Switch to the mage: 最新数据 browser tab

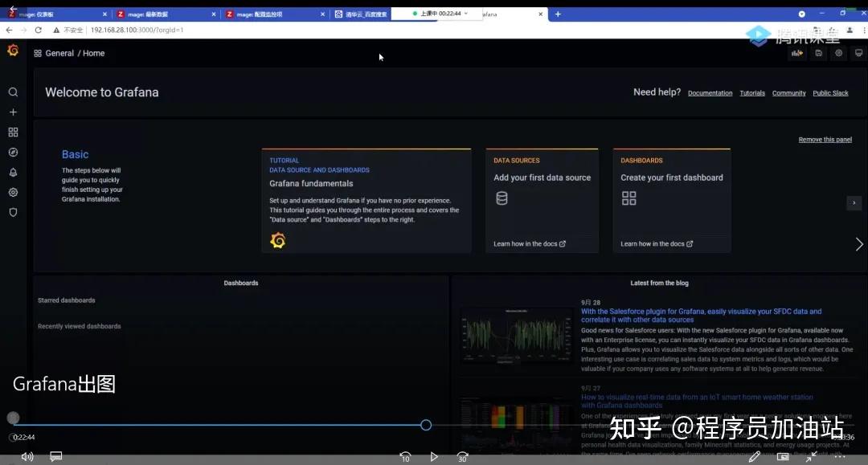[x=161, y=13]
